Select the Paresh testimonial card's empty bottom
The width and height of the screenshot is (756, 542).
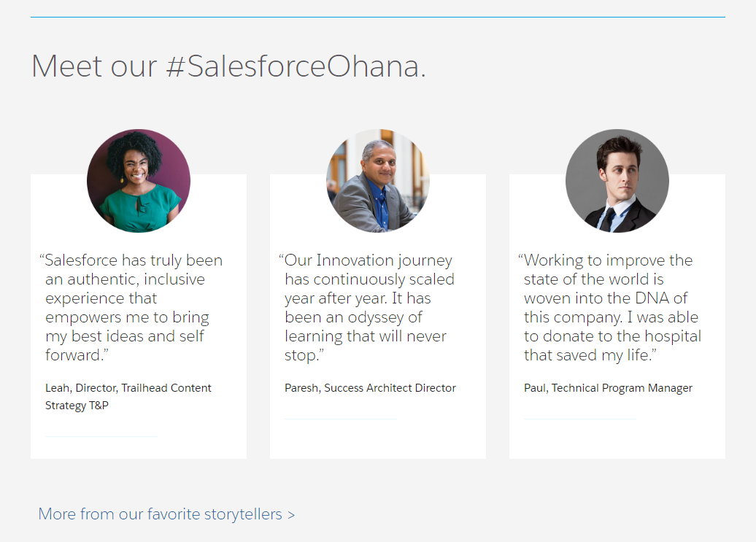378,439
